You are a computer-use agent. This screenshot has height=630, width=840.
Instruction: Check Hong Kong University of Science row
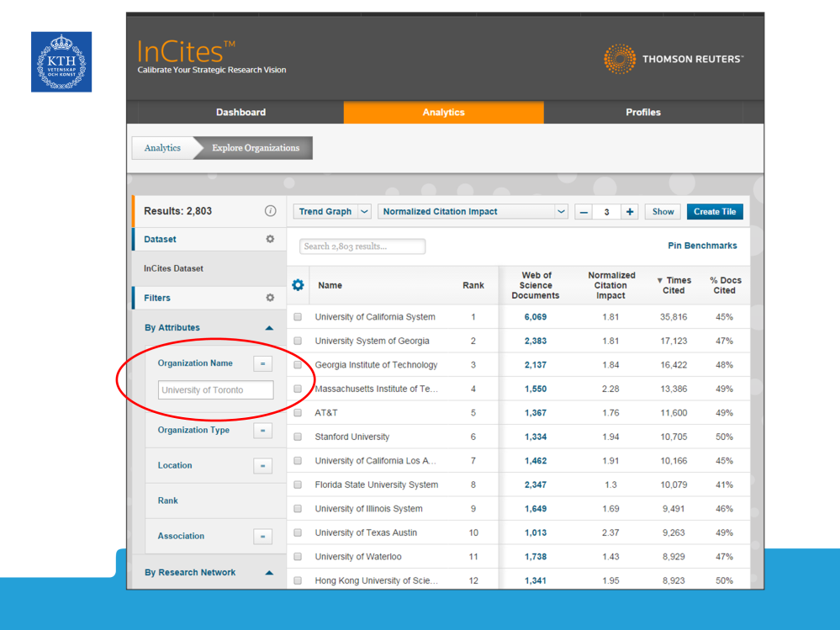pos(298,580)
